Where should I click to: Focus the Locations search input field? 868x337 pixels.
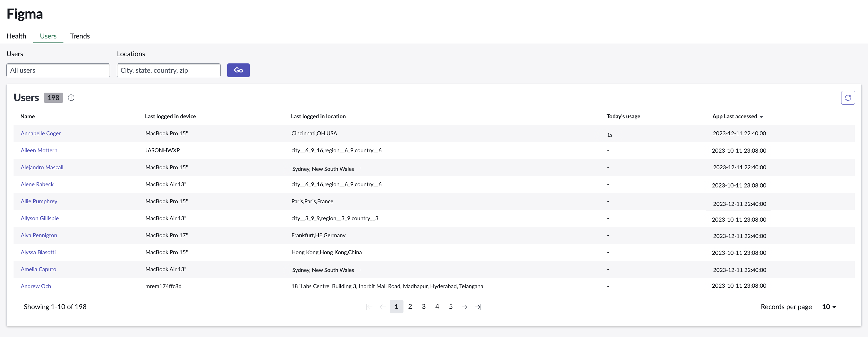(169, 70)
